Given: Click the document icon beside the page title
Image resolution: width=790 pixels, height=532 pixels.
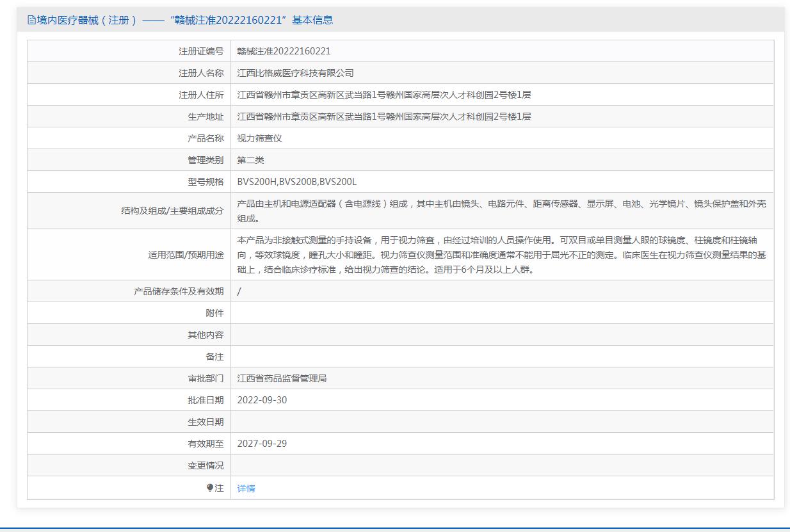Looking at the screenshot, I should click(31, 20).
